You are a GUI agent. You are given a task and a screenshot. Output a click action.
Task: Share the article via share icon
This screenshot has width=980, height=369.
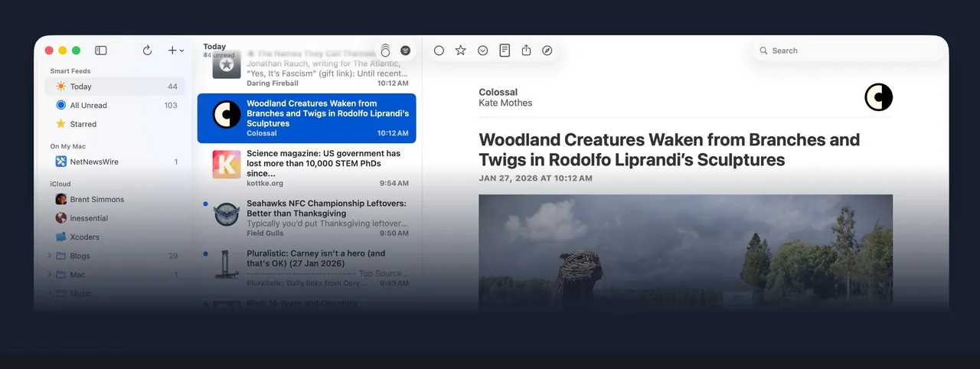pyautogui.click(x=526, y=51)
